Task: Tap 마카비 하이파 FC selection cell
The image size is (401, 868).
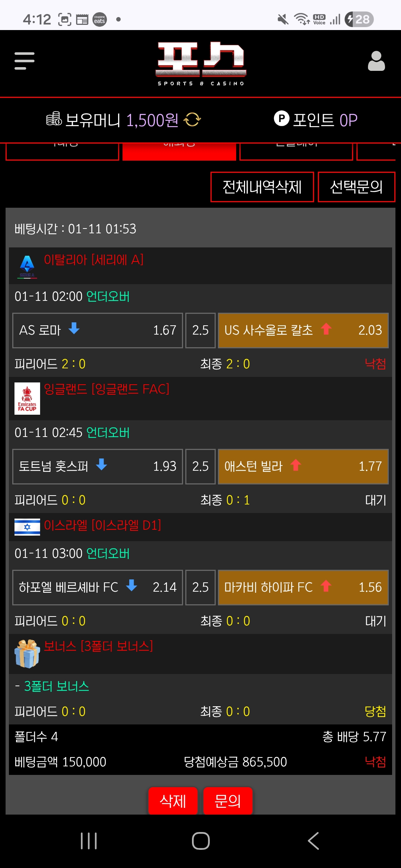Action: 303,587
